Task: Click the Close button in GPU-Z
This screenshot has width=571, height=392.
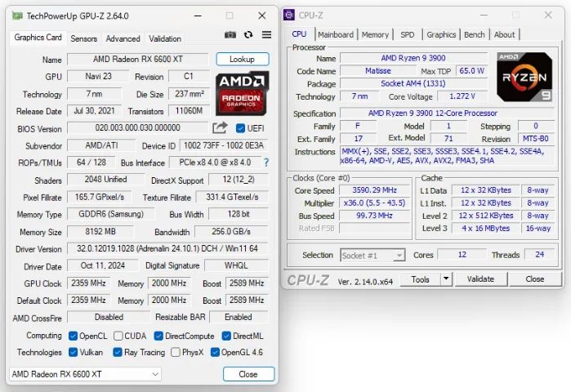Action: (248, 374)
